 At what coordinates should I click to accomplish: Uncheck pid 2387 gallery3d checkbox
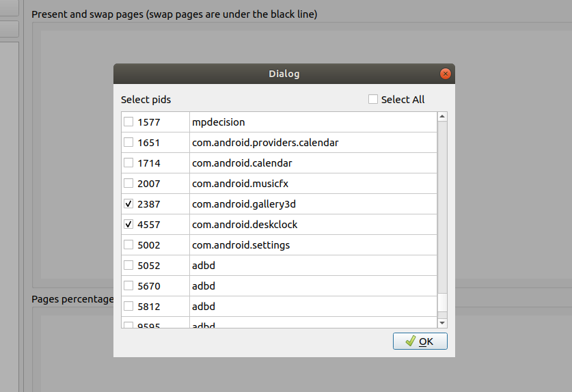point(128,204)
